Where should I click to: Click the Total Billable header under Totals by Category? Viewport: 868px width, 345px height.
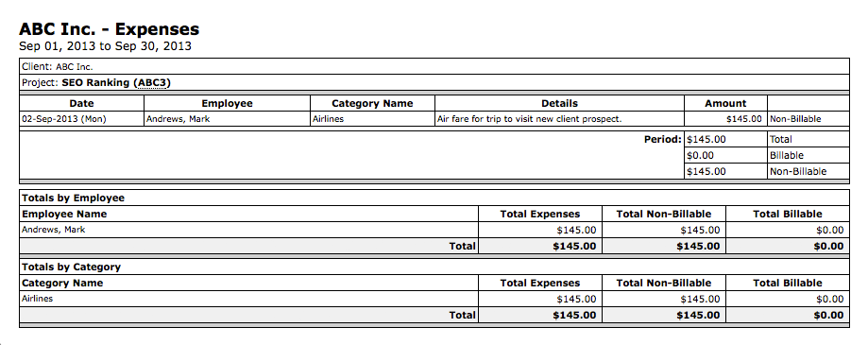[787, 283]
